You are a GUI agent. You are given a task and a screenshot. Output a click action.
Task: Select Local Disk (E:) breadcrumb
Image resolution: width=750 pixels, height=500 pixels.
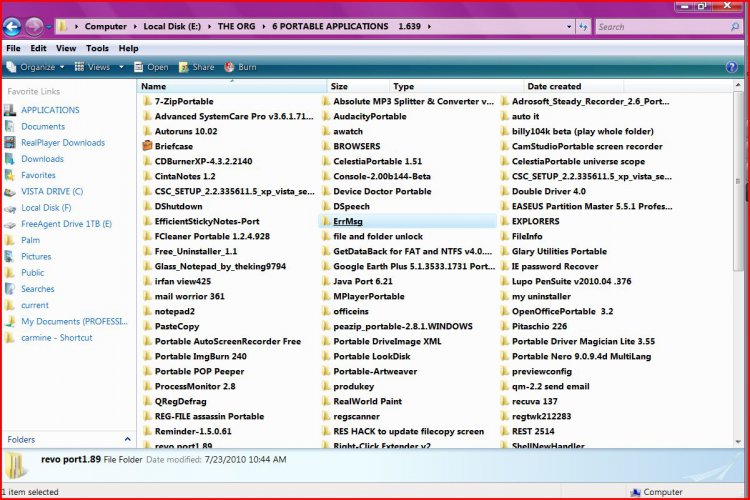[x=172, y=26]
